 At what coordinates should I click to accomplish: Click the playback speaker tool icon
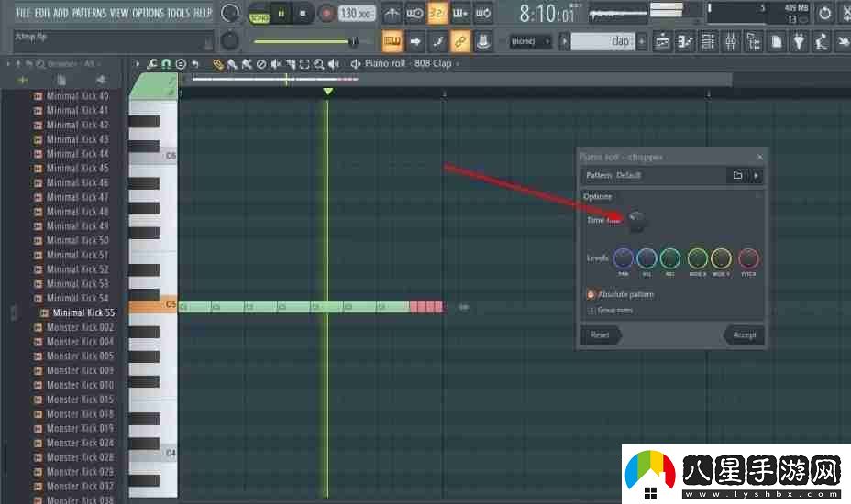(334, 64)
